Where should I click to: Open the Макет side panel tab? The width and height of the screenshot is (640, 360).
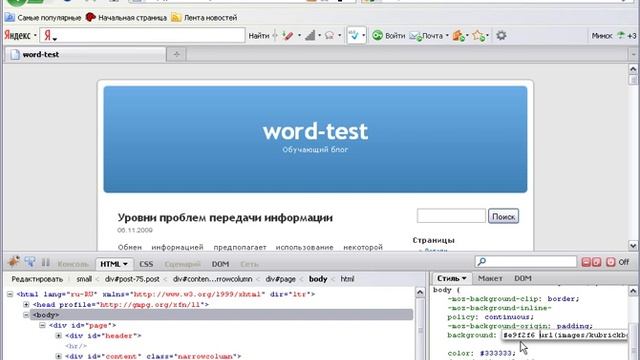coord(490,278)
